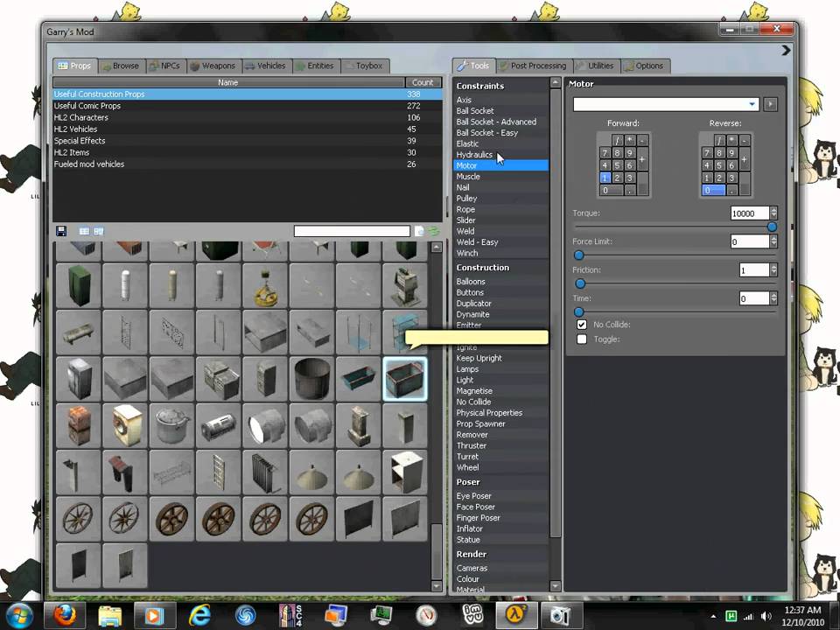This screenshot has width=840, height=630.
Task: Click the Friction slider handle
Action: (580, 283)
